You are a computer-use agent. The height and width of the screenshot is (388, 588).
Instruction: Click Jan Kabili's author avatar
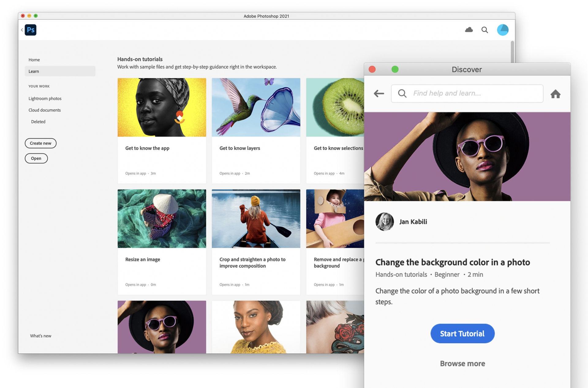[384, 222]
